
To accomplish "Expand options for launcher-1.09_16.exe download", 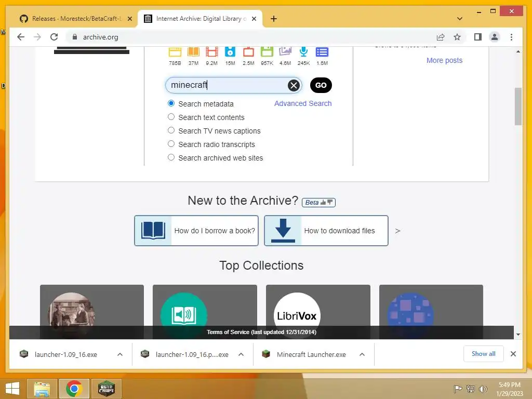I will click(x=120, y=354).
